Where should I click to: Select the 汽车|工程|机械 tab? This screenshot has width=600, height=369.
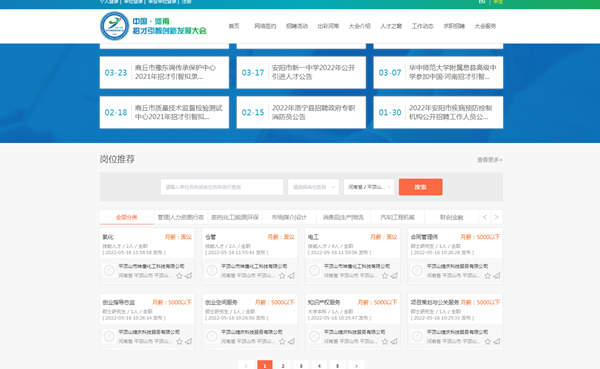[x=397, y=217]
